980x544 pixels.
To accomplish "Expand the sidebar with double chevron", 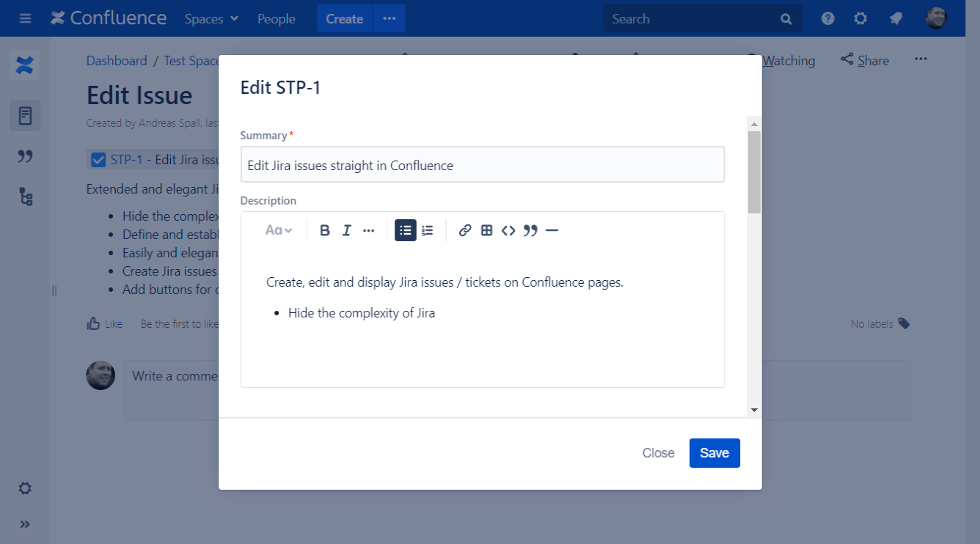I will coord(25,524).
